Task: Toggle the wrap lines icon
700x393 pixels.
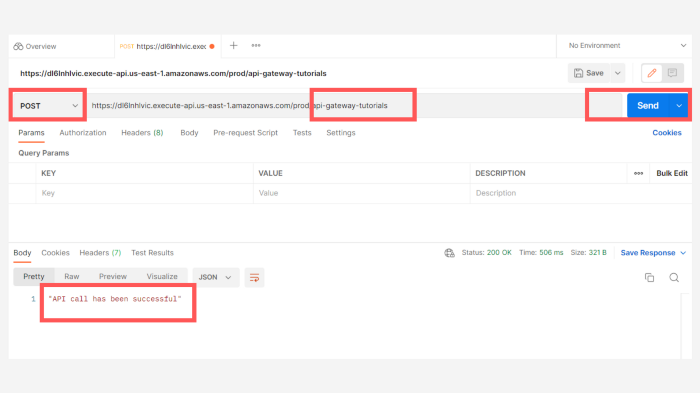Action: pyautogui.click(x=254, y=278)
